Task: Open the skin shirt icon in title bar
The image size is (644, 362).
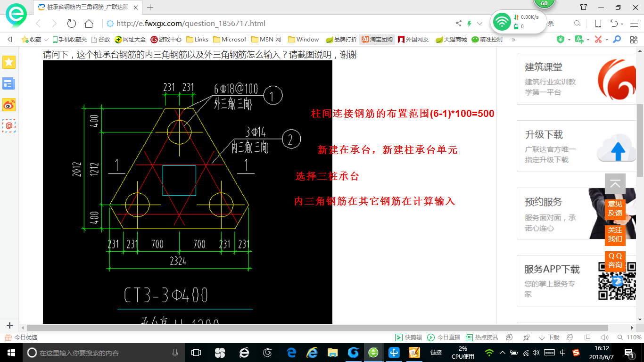Action: click(584, 7)
